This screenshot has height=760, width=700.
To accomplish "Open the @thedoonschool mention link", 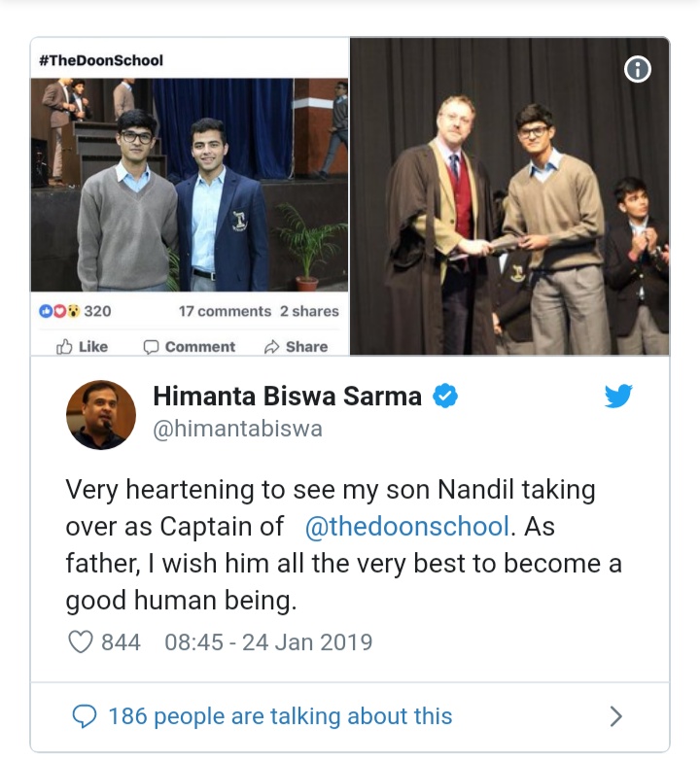I will (x=407, y=527).
